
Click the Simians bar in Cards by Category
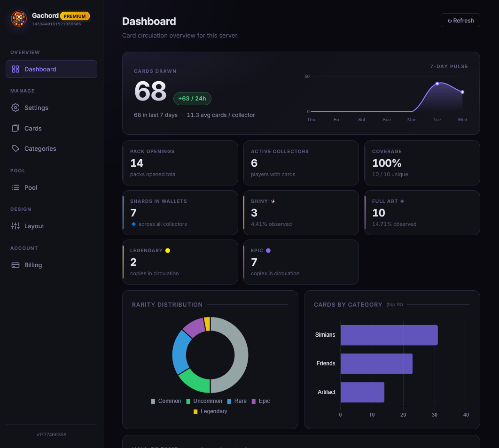(389, 335)
